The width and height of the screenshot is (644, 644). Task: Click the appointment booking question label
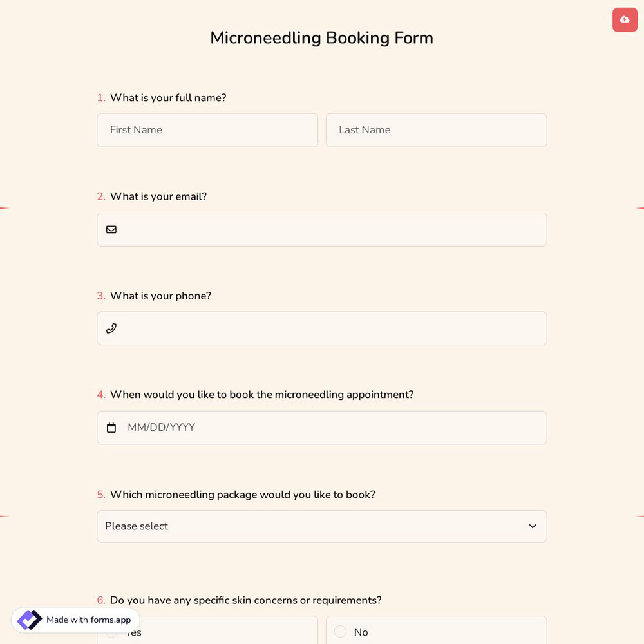261,395
